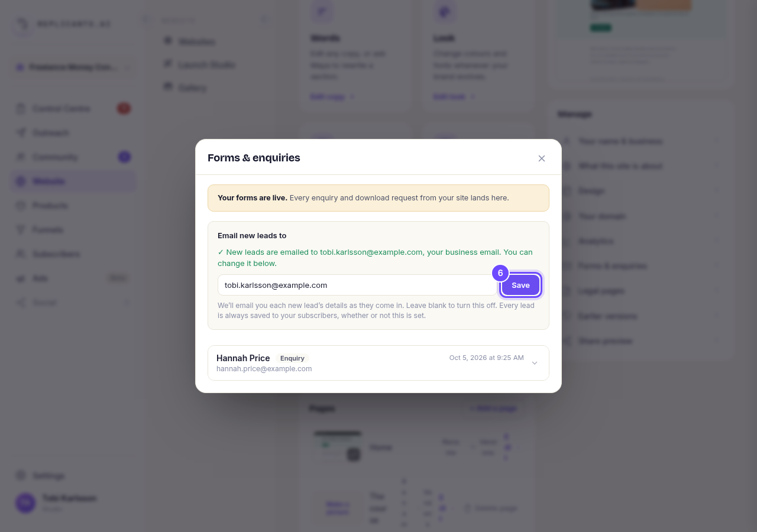Screen dimensions: 757x532
Task: Expand the Social sidebar section
Action: pyautogui.click(x=73, y=302)
